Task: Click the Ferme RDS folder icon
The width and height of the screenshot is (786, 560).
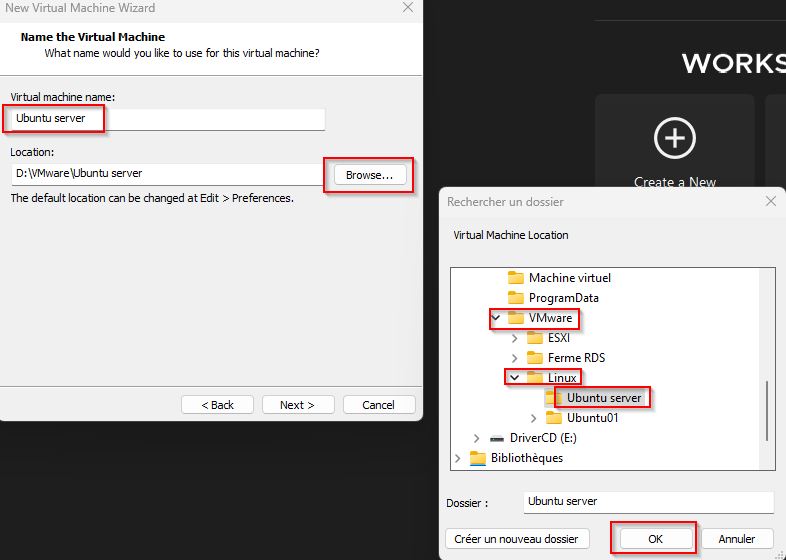Action: (x=535, y=358)
